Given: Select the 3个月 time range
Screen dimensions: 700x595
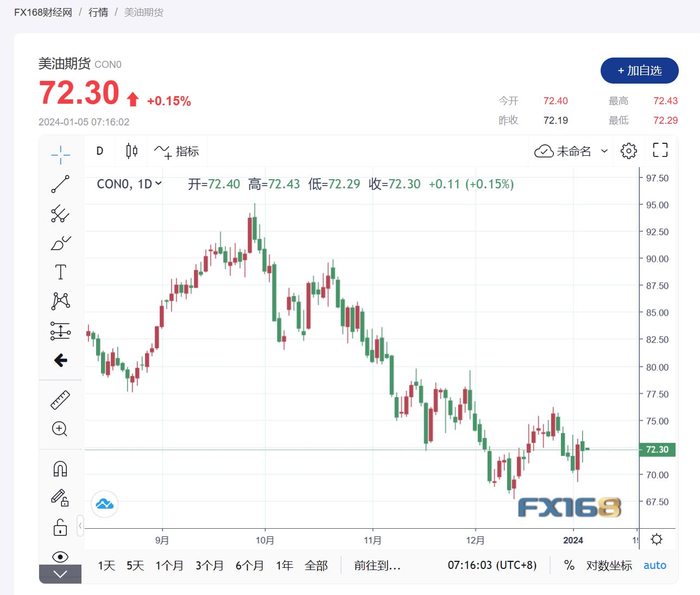Looking at the screenshot, I should (210, 566).
